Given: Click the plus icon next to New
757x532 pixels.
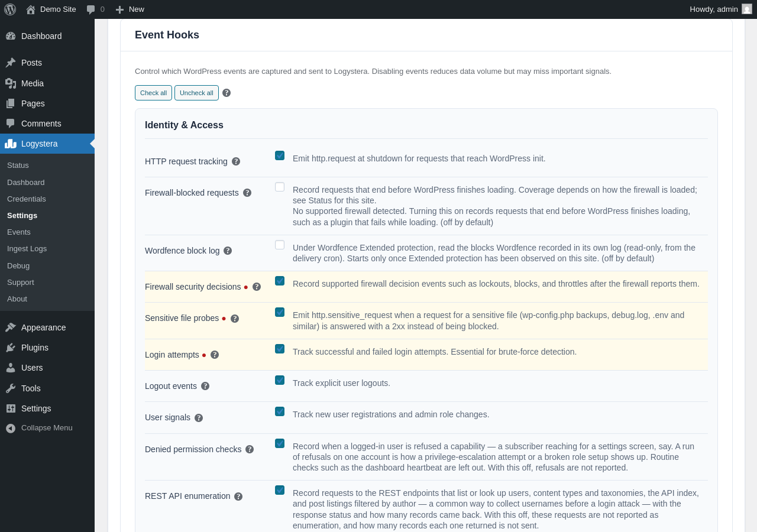Looking at the screenshot, I should coord(120,9).
